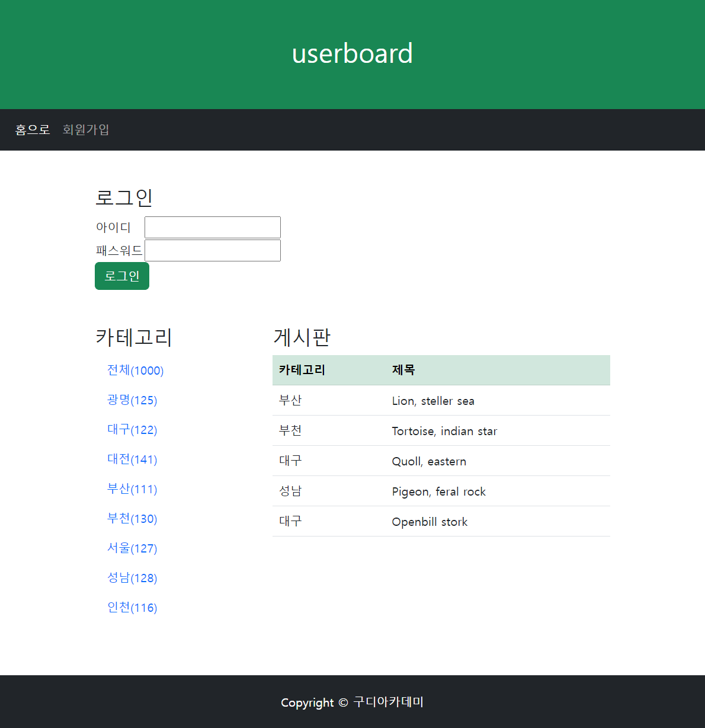Click post title Lion, steller sea
Viewport: 705px width, 728px height.
pyautogui.click(x=433, y=401)
